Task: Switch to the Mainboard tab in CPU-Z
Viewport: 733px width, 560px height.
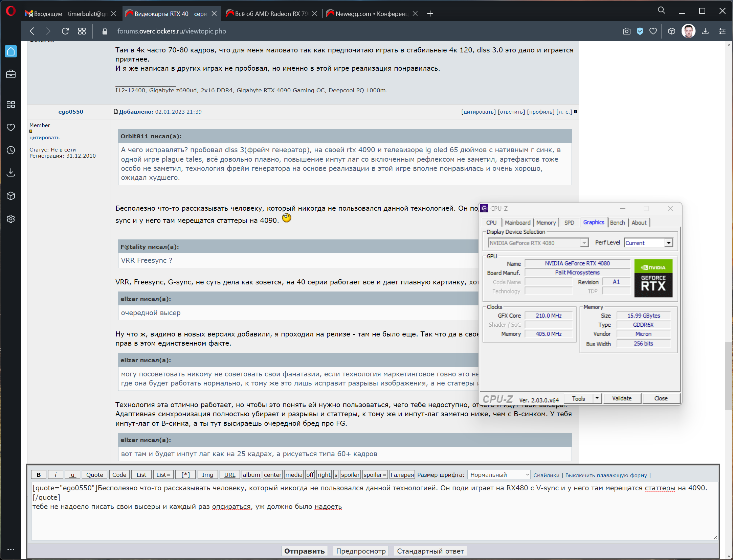Action: 517,223
